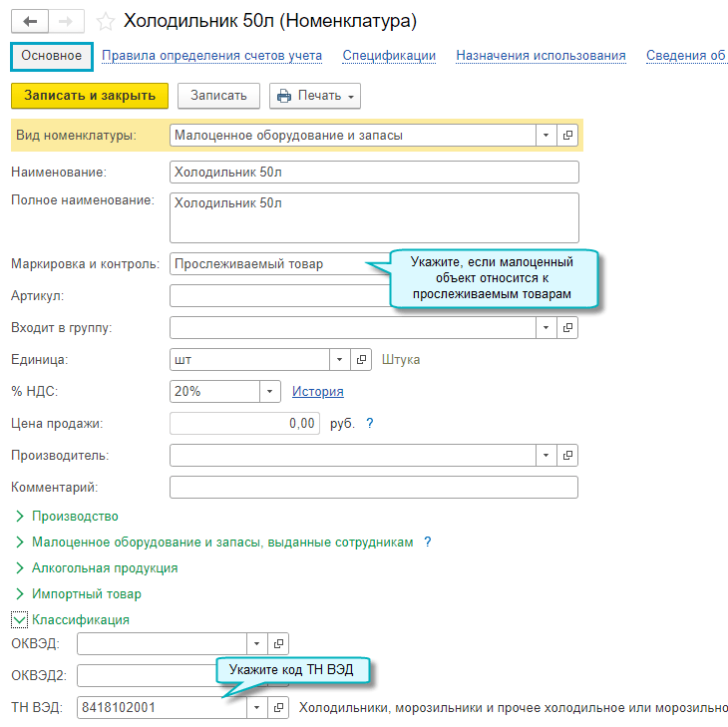The width and height of the screenshot is (728, 727).
Task: Switch to the Спецификации tab
Action: (389, 56)
